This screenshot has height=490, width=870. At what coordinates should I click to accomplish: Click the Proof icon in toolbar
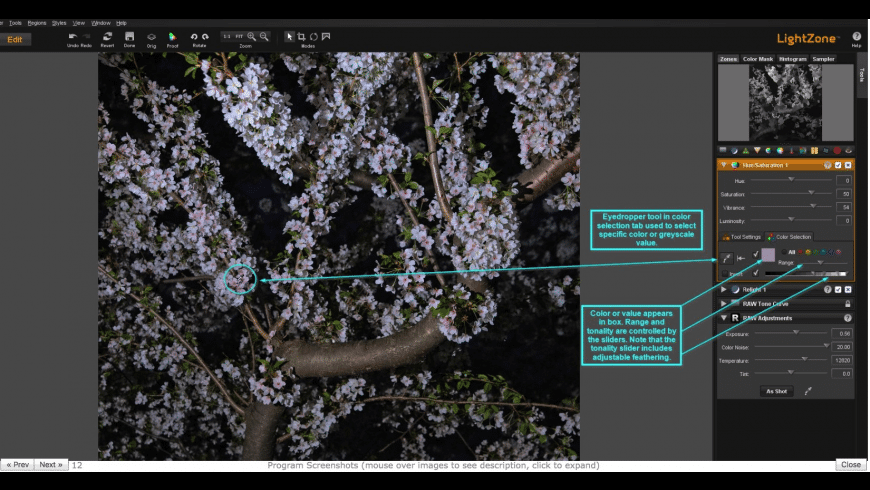(x=172, y=37)
